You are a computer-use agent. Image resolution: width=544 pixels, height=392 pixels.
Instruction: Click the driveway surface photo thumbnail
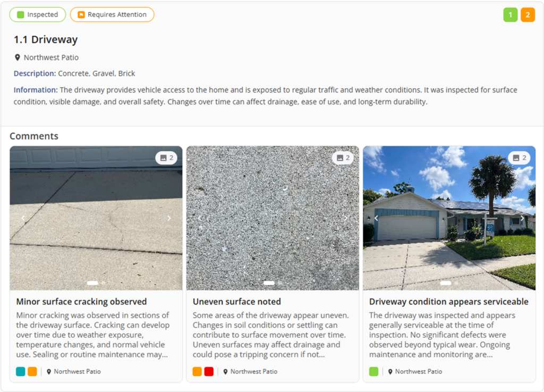pos(272,218)
